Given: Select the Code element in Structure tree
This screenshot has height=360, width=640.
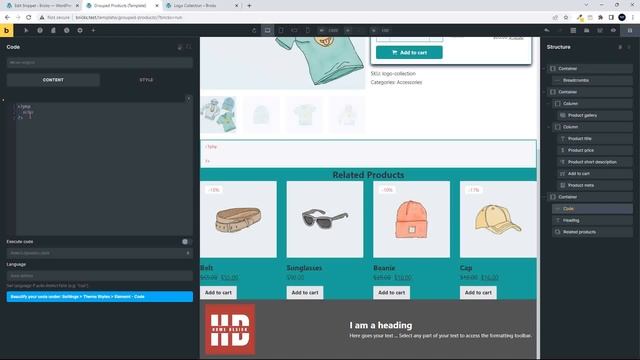Looking at the screenshot, I should click(x=591, y=209).
